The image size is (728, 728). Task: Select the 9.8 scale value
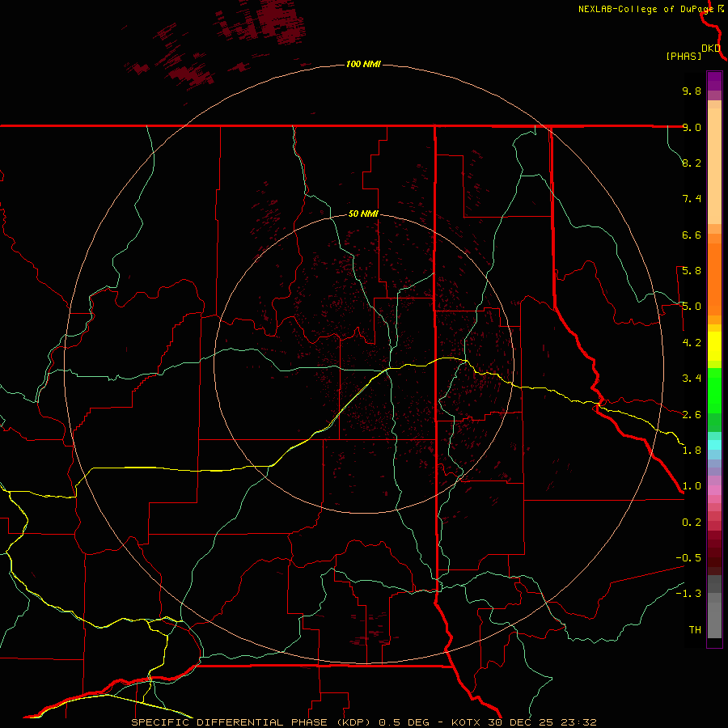pos(692,91)
